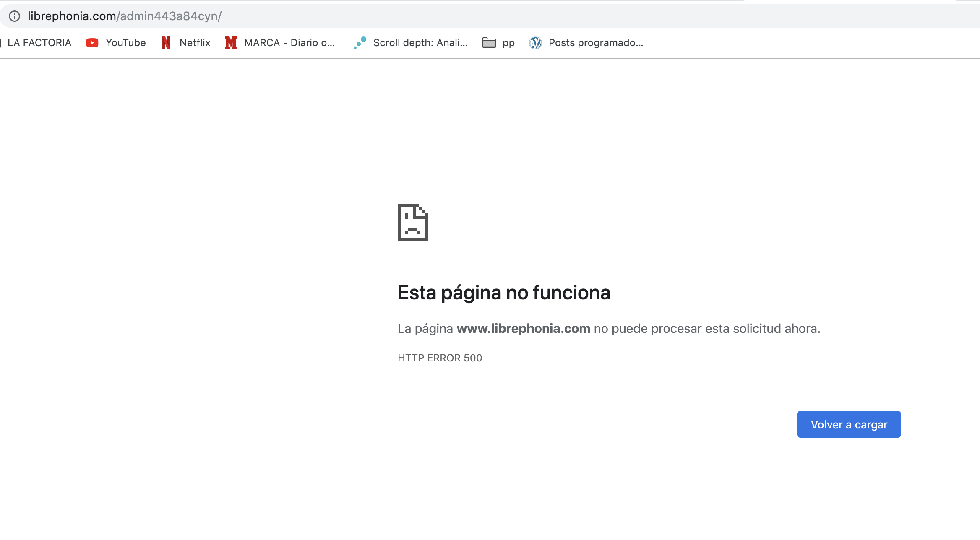Image resolution: width=980 pixels, height=540 pixels.
Task: Click the red YouTube play icon bookmark
Action: (92, 43)
